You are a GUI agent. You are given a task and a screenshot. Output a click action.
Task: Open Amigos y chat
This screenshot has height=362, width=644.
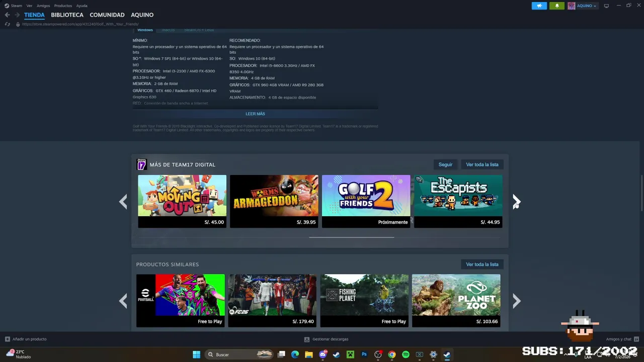pos(622,339)
